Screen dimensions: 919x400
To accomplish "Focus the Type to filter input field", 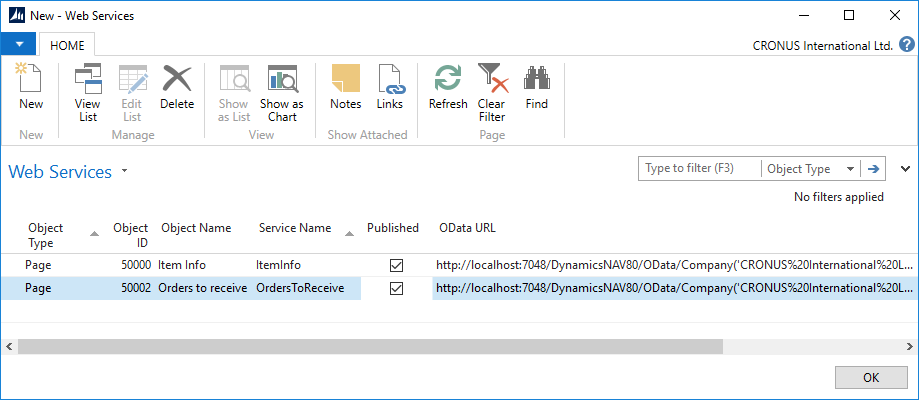I will pyautogui.click(x=699, y=169).
